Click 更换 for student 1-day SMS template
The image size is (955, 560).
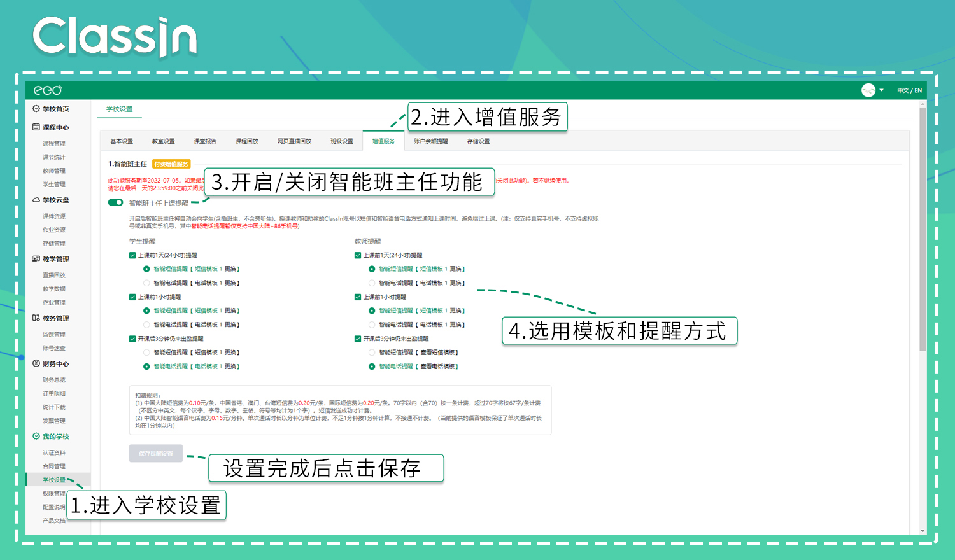click(230, 269)
